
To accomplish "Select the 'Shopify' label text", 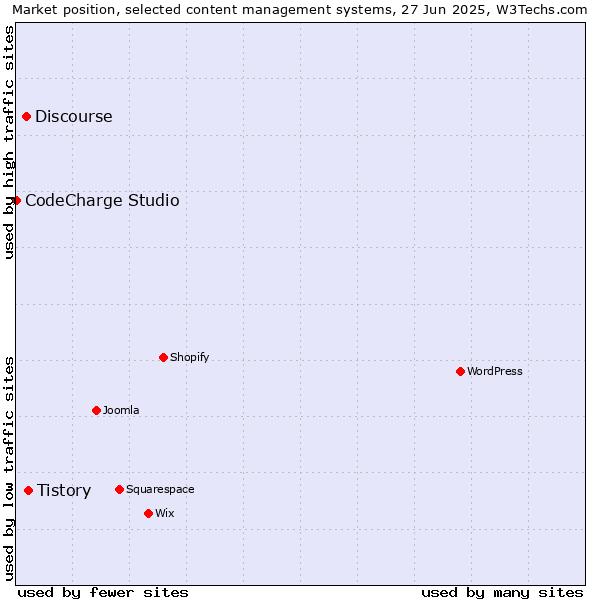I will tap(189, 357).
